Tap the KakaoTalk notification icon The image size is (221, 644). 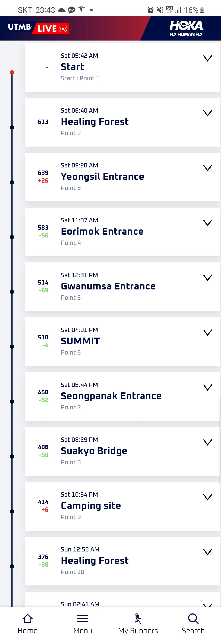click(71, 10)
